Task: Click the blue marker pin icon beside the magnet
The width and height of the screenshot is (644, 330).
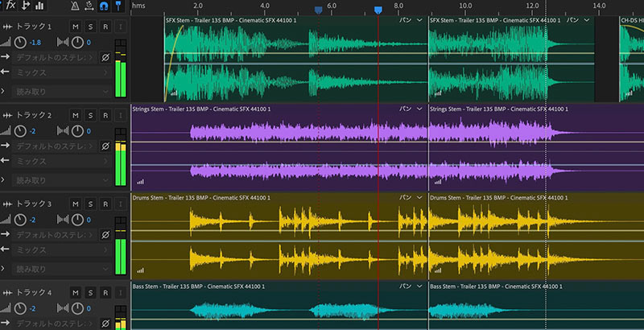Action: point(118,6)
